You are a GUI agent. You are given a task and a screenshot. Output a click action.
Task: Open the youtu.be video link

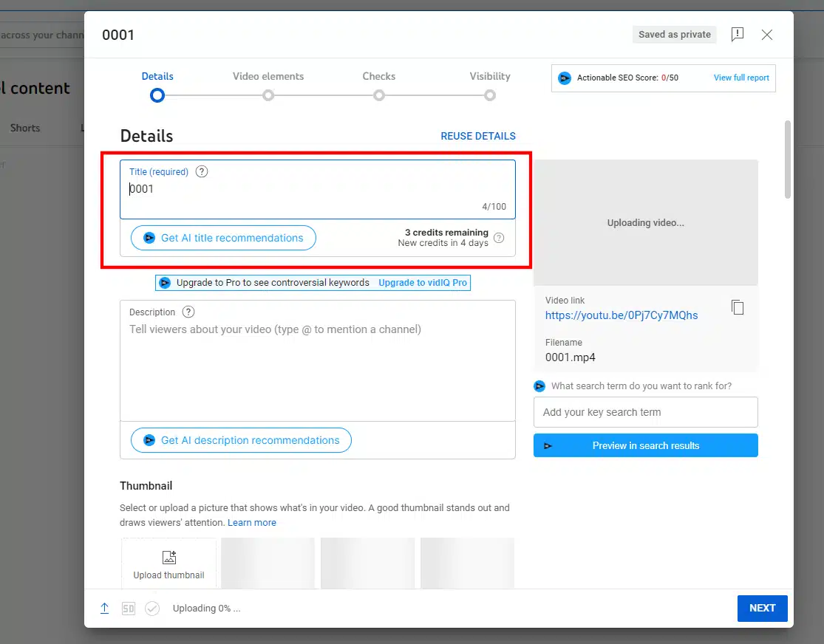[621, 315]
